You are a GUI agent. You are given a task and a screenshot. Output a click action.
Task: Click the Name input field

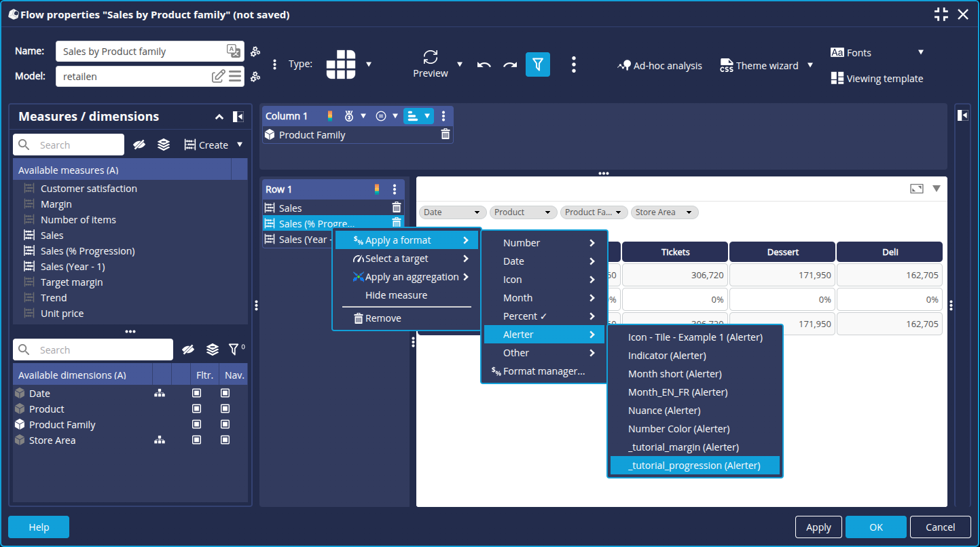[x=143, y=52]
